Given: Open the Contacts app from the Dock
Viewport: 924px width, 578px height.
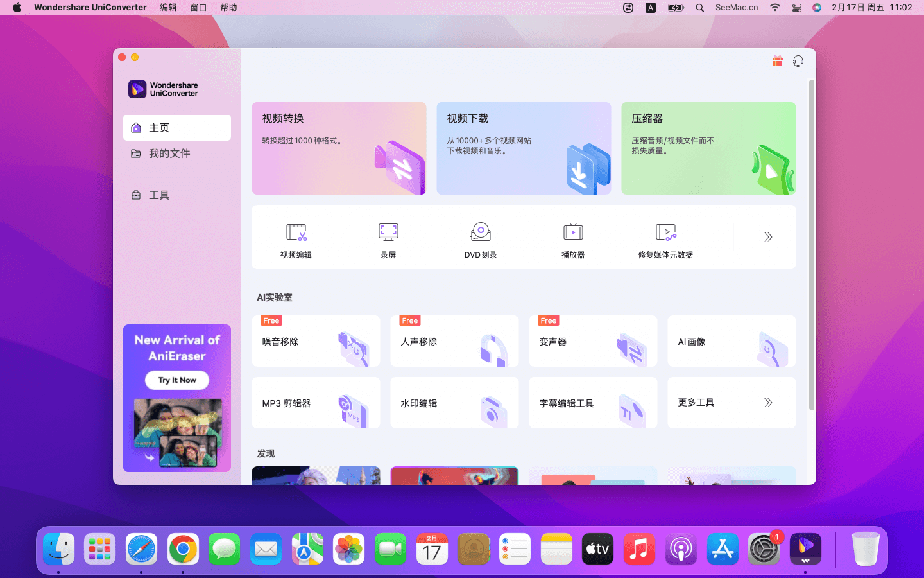Looking at the screenshot, I should pos(474,549).
